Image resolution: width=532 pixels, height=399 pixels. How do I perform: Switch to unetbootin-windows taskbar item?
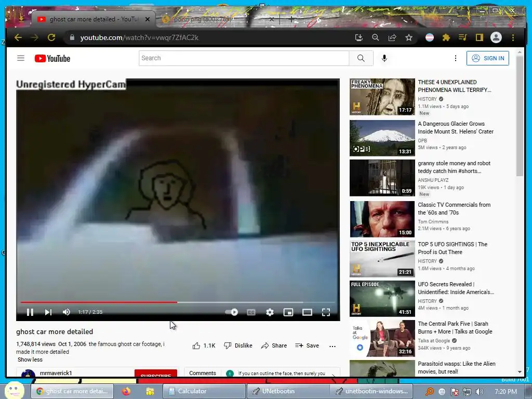[x=371, y=391]
